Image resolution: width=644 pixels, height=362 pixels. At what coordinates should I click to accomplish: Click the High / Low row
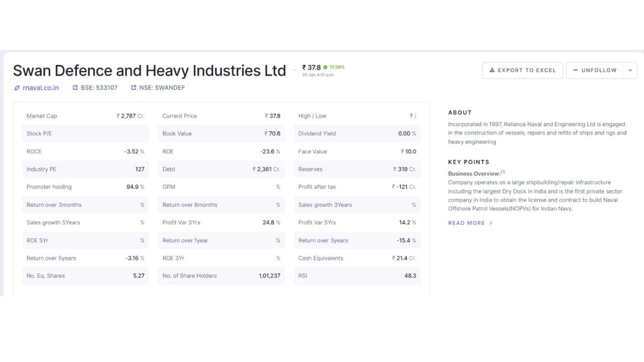[357, 116]
